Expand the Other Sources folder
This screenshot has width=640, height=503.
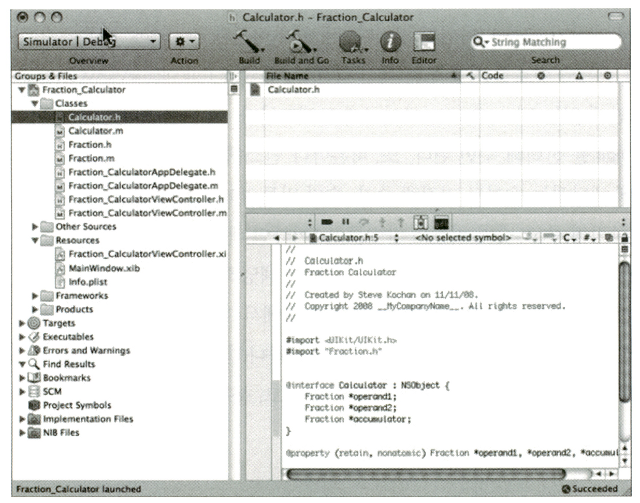pos(36,226)
